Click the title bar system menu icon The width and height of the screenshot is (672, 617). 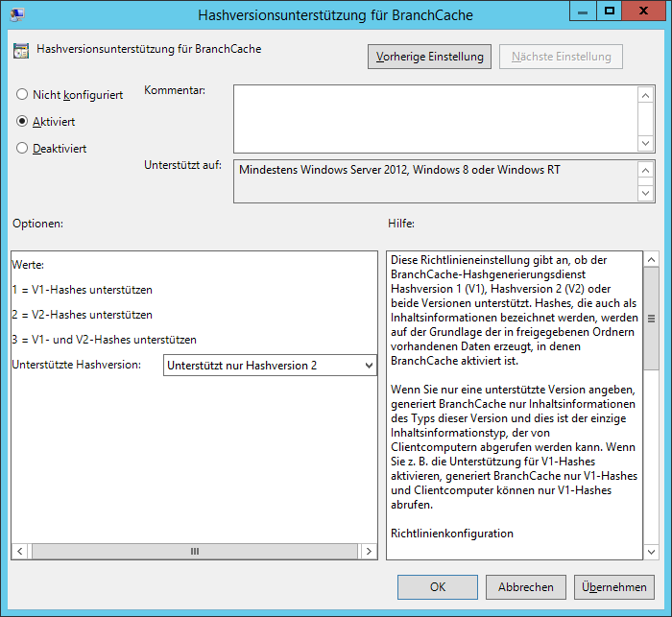coord(17,14)
